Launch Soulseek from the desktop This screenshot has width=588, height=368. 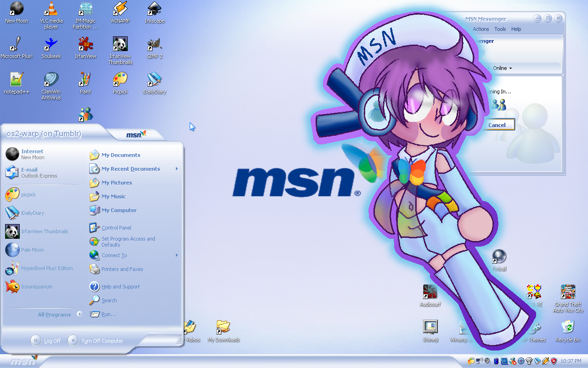(x=51, y=45)
